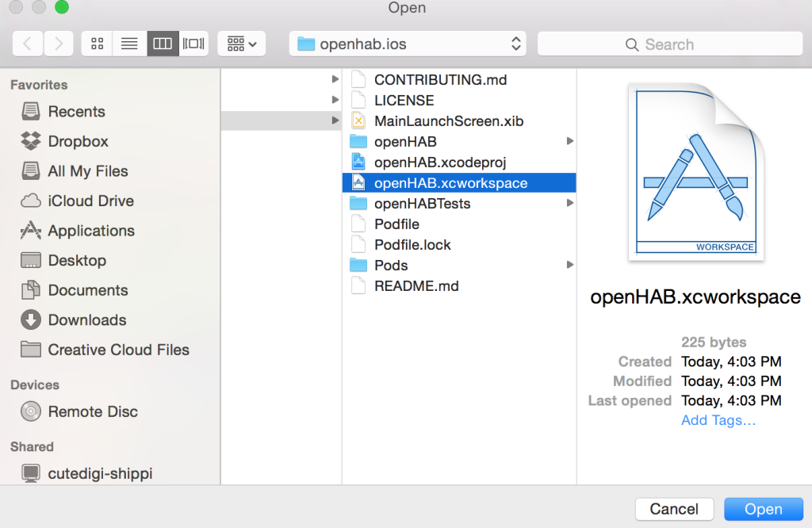Select Desktop in the sidebar
This screenshot has width=812, height=528.
point(77,260)
